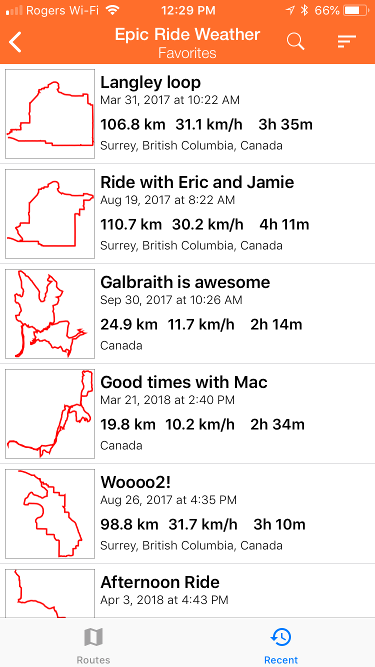The width and height of the screenshot is (375, 667).
Task: Tap the battery indicator in status bar
Action: (x=356, y=10)
